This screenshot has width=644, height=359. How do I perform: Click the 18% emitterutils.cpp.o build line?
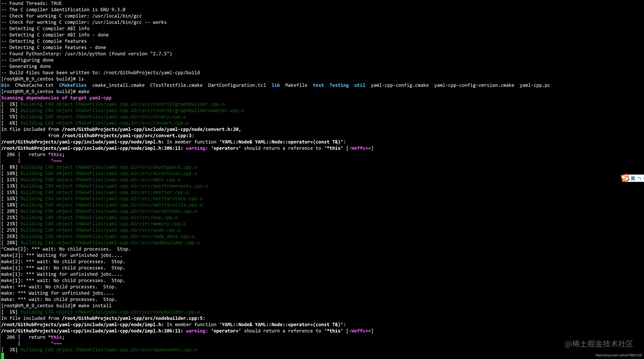click(x=102, y=205)
